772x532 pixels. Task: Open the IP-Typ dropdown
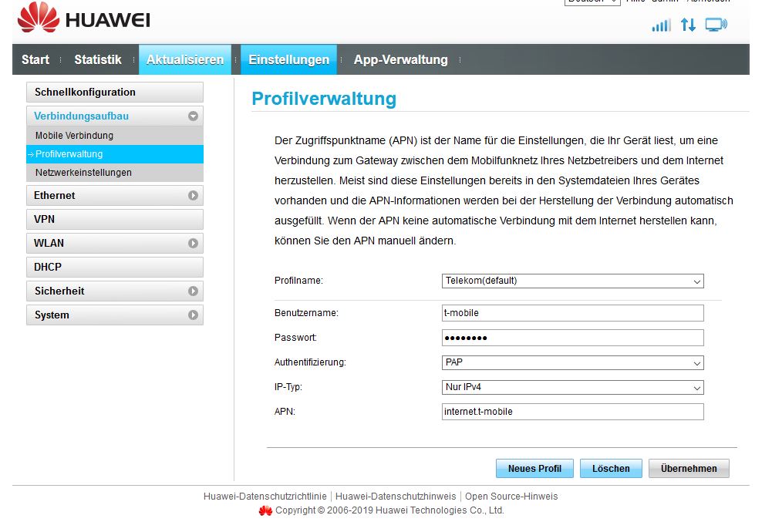tap(572, 387)
